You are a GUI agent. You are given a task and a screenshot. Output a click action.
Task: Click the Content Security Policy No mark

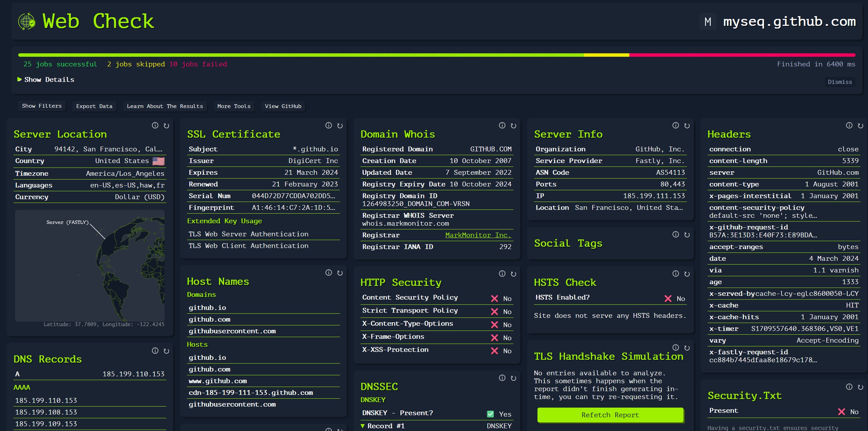(494, 299)
